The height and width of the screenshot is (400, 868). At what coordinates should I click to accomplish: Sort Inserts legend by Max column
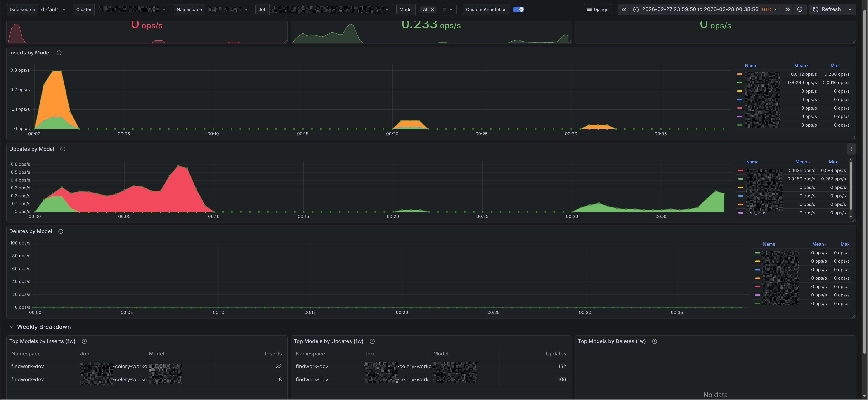[x=835, y=66]
